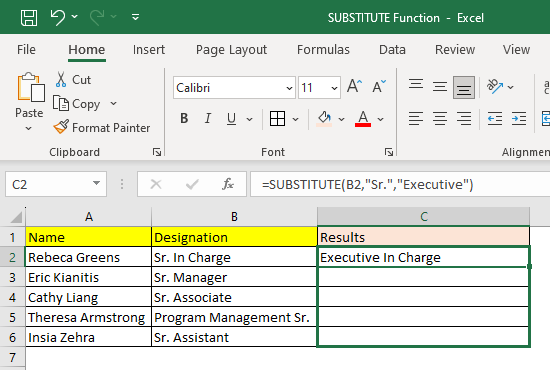Screen dimensions: 550x370
Task: Open the Customize Quick Access Toolbar menu
Action: click(135, 17)
